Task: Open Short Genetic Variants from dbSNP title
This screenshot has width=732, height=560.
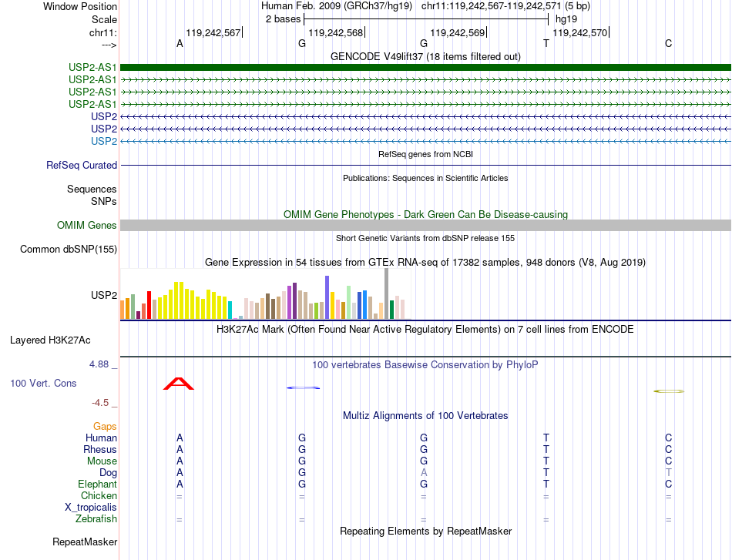Action: pyautogui.click(x=425, y=238)
